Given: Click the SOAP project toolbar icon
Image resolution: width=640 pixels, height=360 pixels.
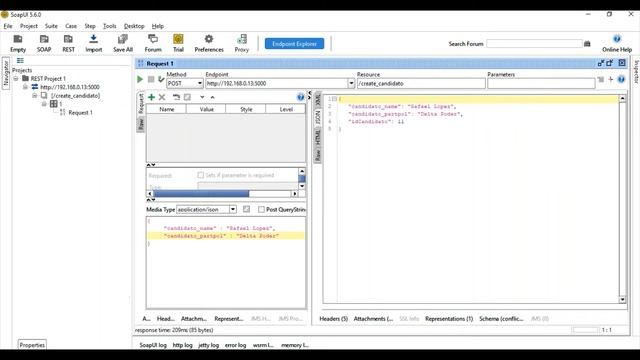Looking at the screenshot, I should click(x=44, y=43).
